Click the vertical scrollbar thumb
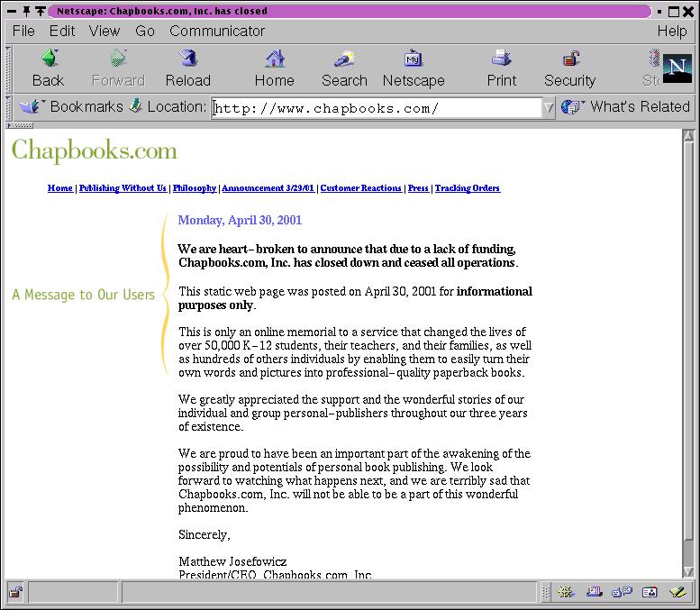The width and height of the screenshot is (700, 610). pyautogui.click(x=688, y=341)
